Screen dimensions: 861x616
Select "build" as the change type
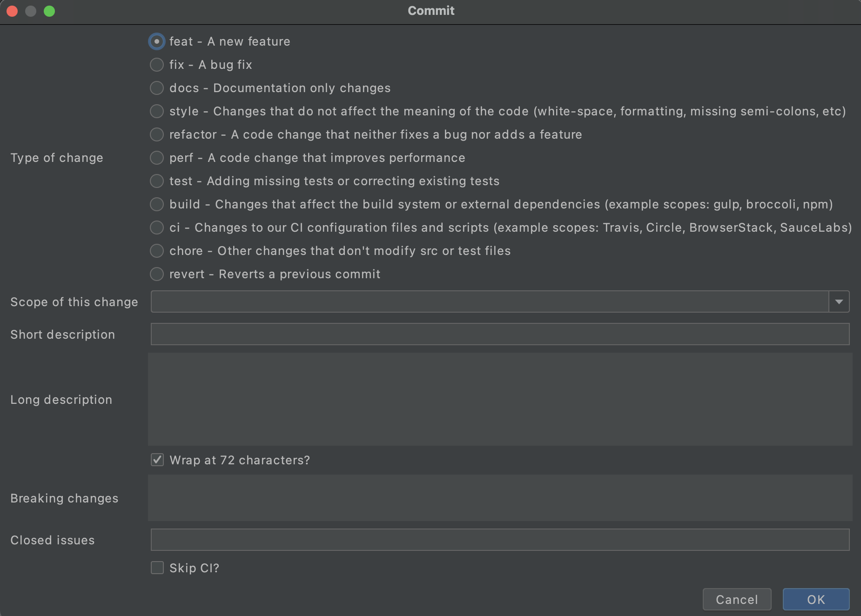[x=157, y=204]
